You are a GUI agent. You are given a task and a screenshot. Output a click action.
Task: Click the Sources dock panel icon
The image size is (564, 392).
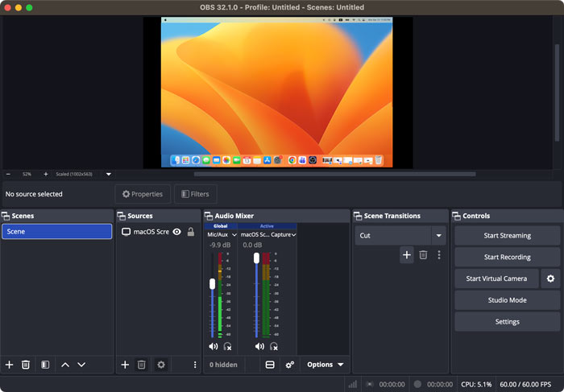[122, 216]
